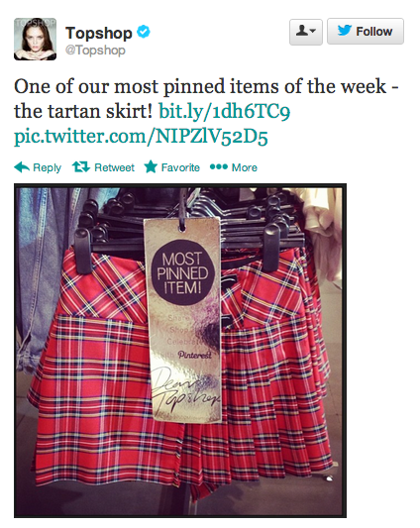Screen dimensions: 420x528
Task: Open the More text menu
Action: 245,167
